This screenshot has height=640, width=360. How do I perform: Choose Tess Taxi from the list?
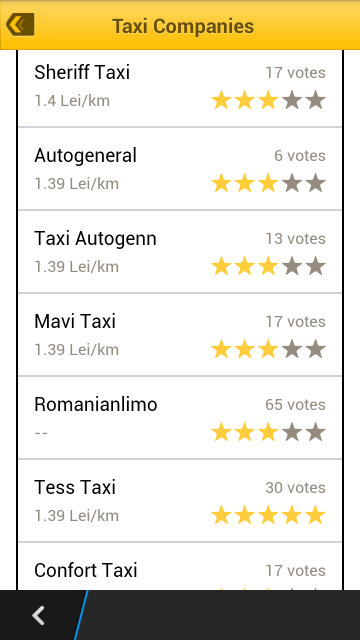click(x=180, y=501)
